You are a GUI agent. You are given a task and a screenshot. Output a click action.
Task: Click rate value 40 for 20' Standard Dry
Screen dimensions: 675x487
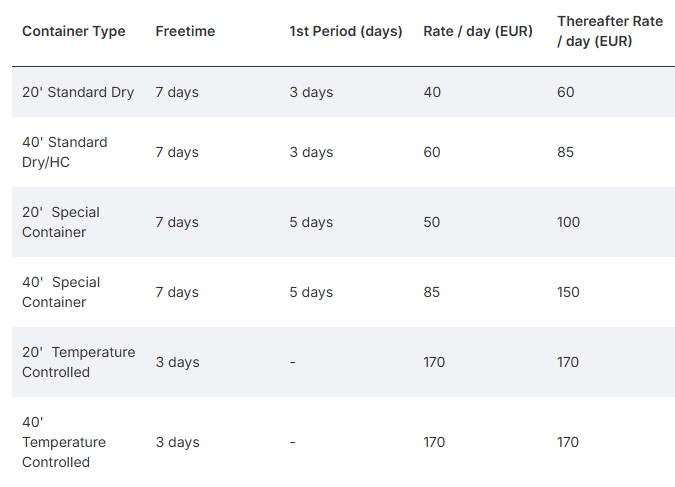432,92
